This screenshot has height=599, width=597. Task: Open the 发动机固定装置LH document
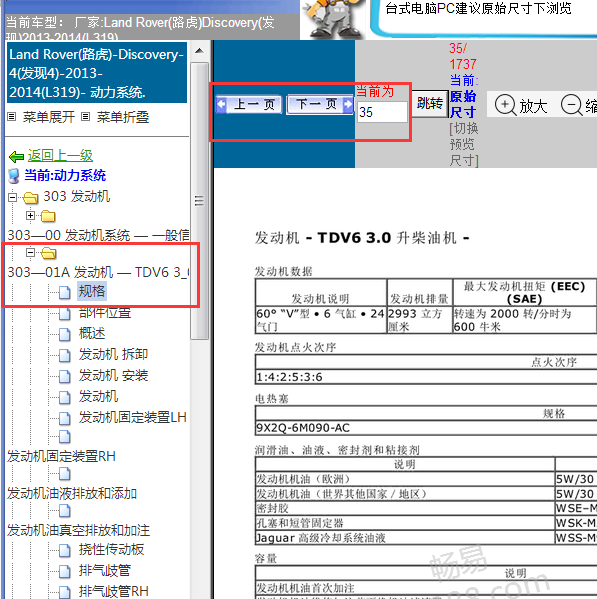coord(133,417)
